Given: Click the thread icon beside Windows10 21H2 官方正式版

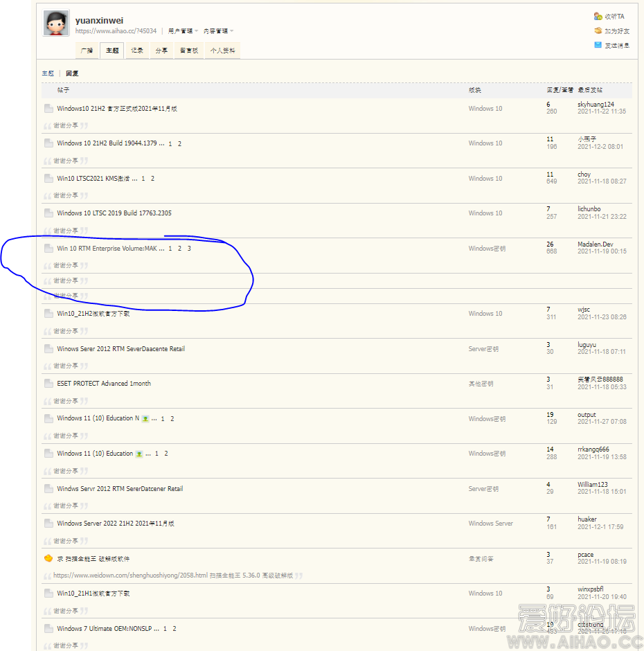Looking at the screenshot, I should click(48, 109).
